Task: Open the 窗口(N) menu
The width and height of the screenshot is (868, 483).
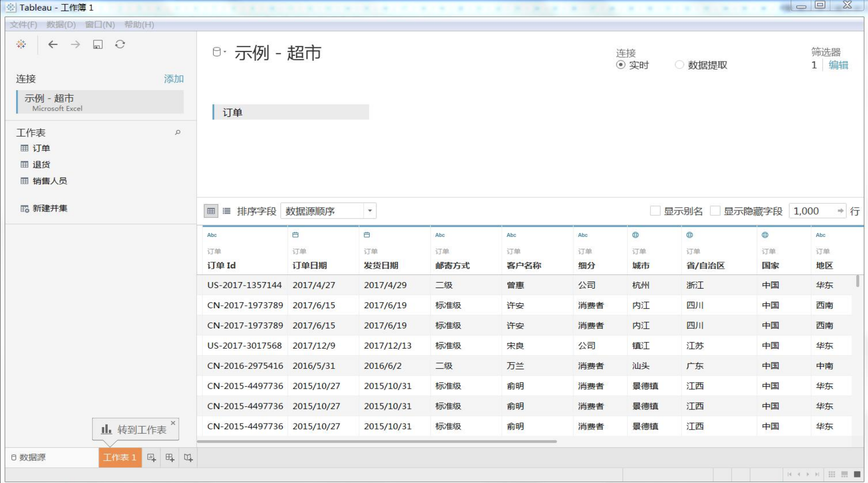Action: (x=100, y=25)
